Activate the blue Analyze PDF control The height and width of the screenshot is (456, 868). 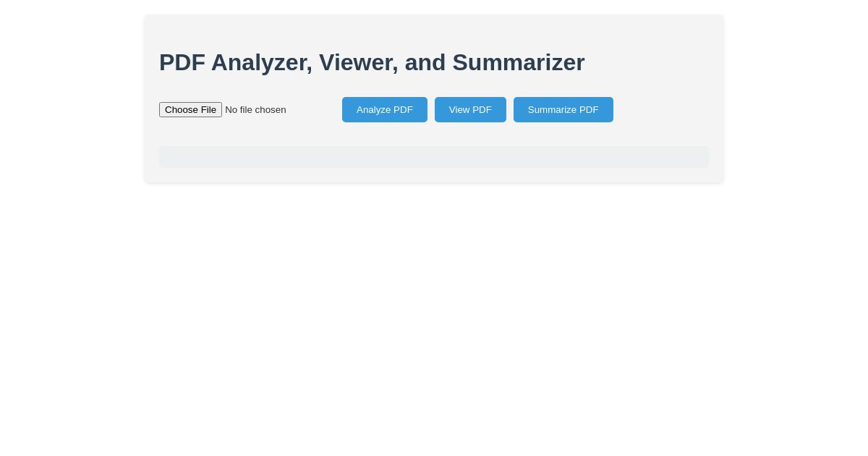(x=384, y=109)
